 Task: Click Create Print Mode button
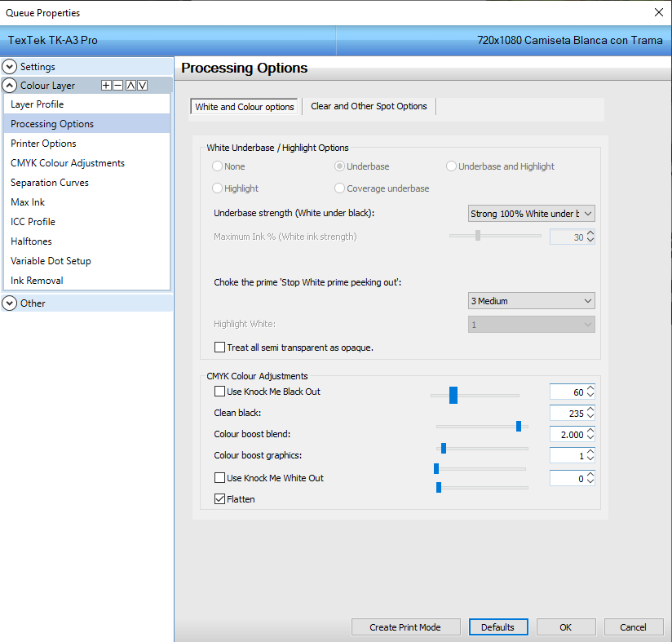pos(405,627)
